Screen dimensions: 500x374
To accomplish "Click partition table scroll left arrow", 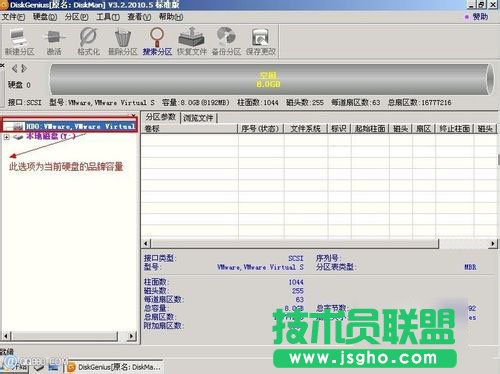I will (146, 243).
